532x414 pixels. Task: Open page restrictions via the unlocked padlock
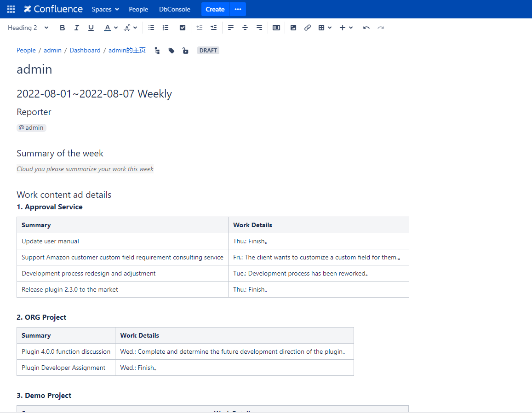coord(185,51)
